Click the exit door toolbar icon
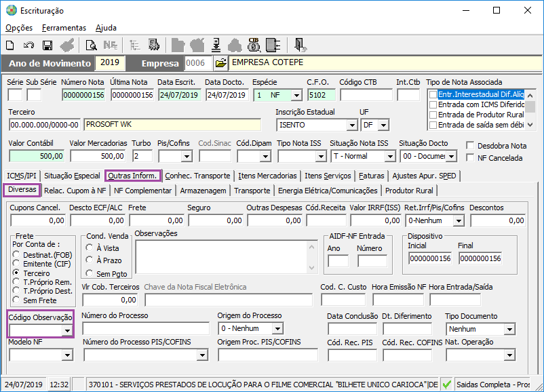 (x=300, y=45)
